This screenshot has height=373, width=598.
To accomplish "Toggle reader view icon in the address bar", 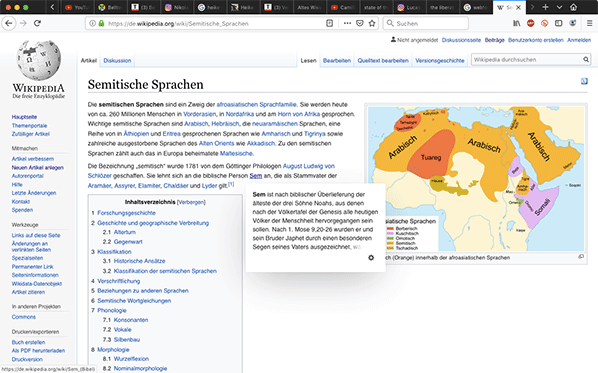I will click(x=330, y=23).
